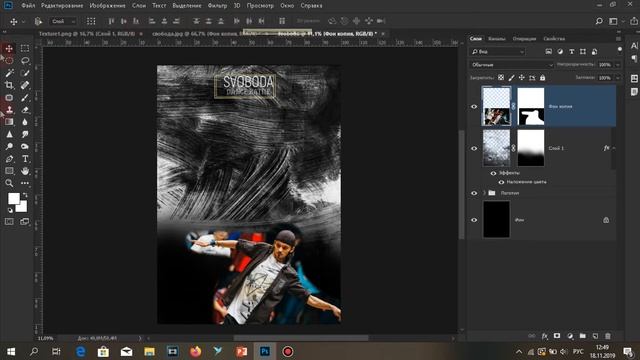
Task: Select the Crop tool
Action: pyautogui.click(x=9, y=85)
